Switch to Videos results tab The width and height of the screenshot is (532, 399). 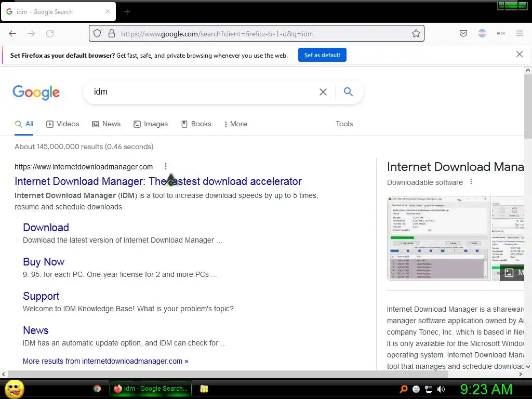pos(62,124)
